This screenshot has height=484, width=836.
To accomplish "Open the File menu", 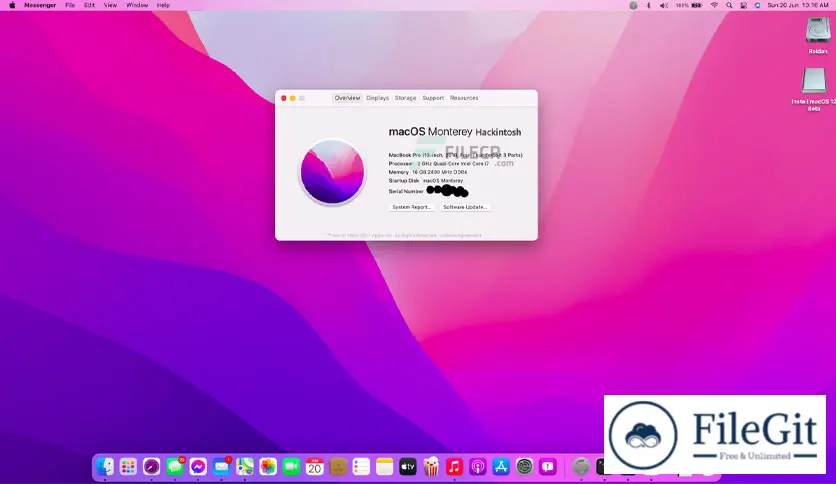I will click(x=70, y=5).
